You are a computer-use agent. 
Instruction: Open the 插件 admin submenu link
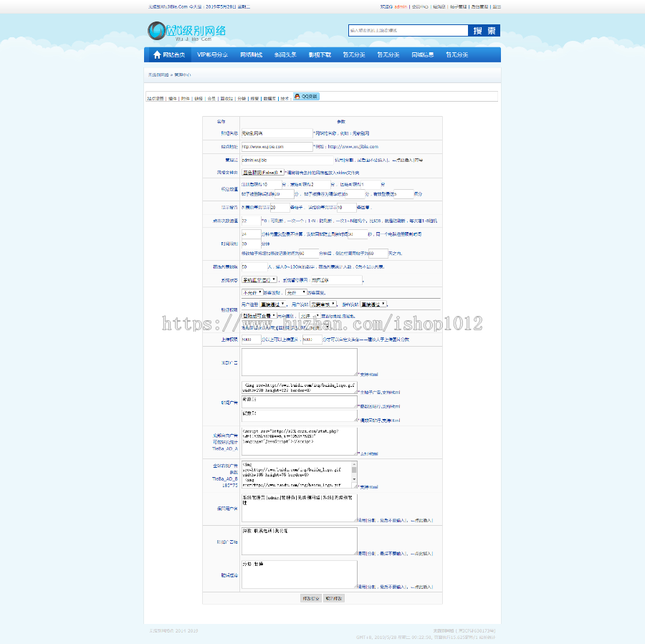172,99
